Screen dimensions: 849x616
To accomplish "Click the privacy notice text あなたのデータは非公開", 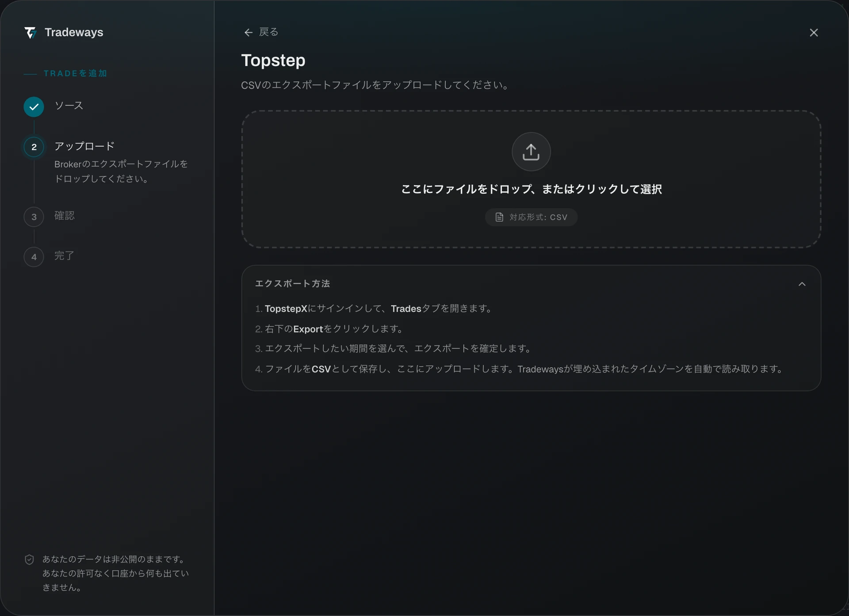I will pyautogui.click(x=115, y=574).
